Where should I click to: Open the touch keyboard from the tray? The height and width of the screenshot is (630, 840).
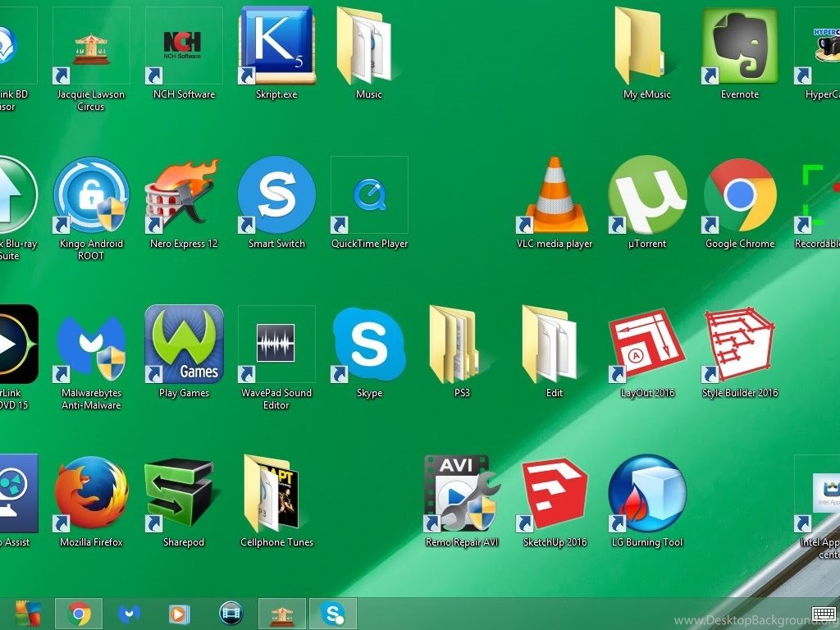click(x=824, y=614)
